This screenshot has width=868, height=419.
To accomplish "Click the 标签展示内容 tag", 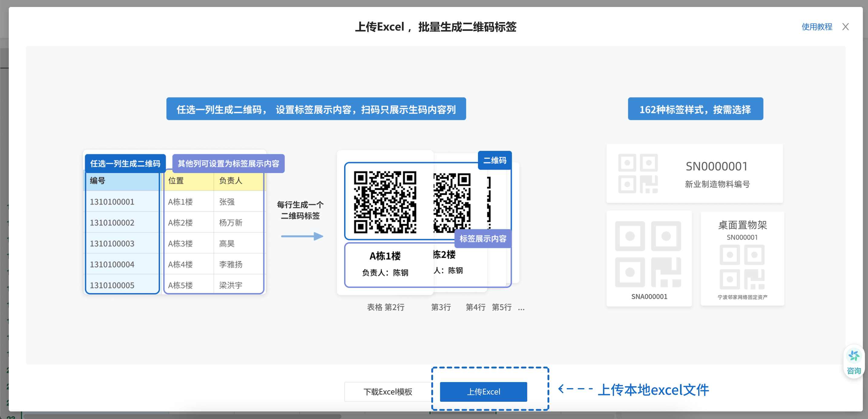I will coord(483,239).
